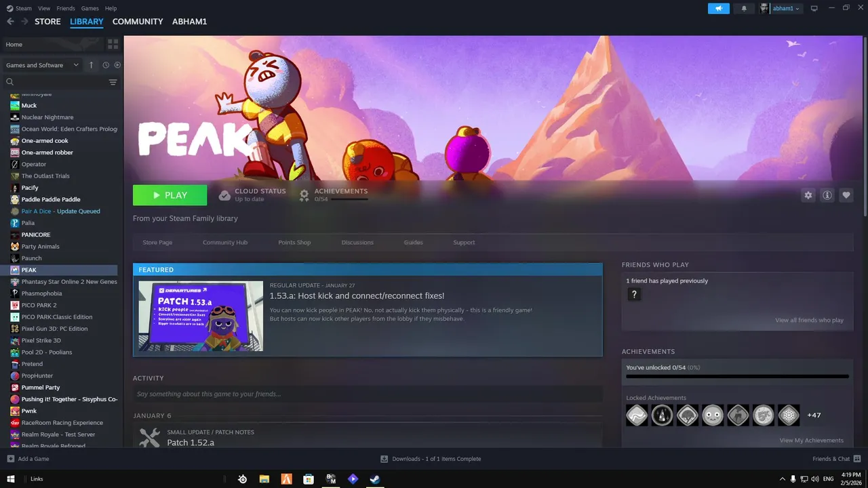Show PEAK game info icon
Image resolution: width=868 pixels, height=488 pixels.
[827, 195]
